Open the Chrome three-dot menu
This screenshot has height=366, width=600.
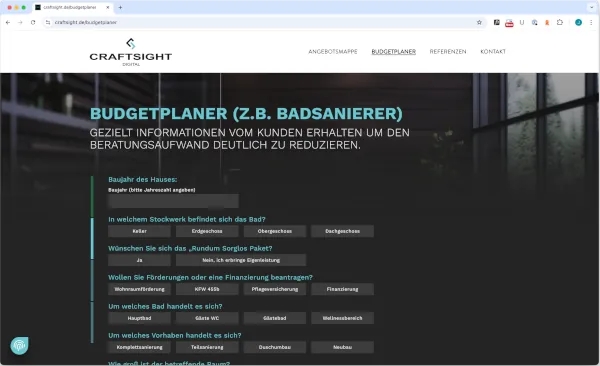[591, 23]
